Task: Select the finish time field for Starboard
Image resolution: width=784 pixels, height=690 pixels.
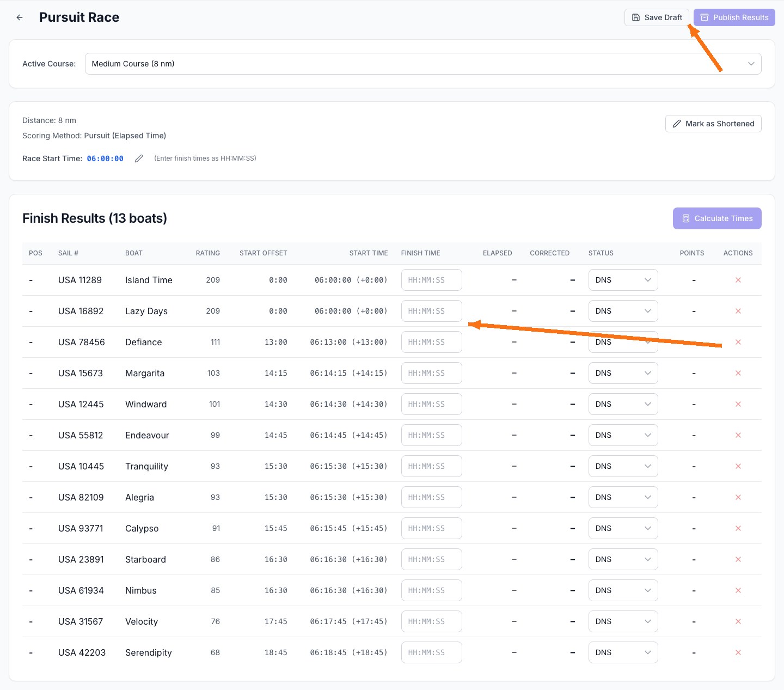Action: click(431, 559)
